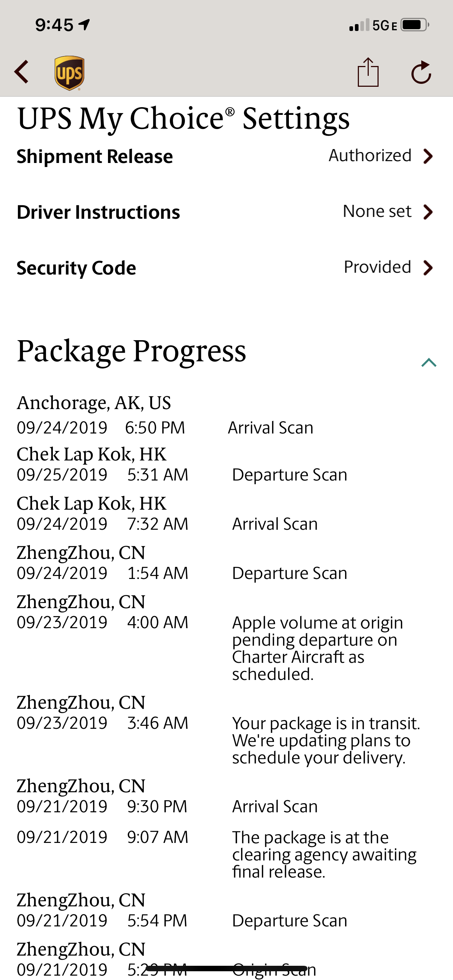
Task: Expand the Driver Instructions chevron
Action: coord(428,212)
